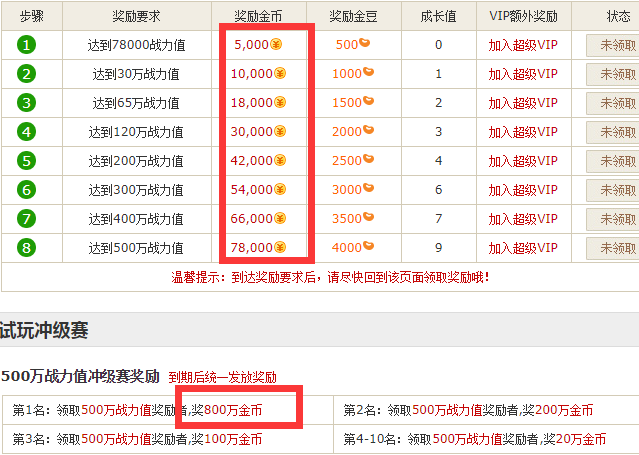Select the 达到120万战力值 requirement cell
Image resolution: width=639 pixels, height=455 pixels.
137,132
